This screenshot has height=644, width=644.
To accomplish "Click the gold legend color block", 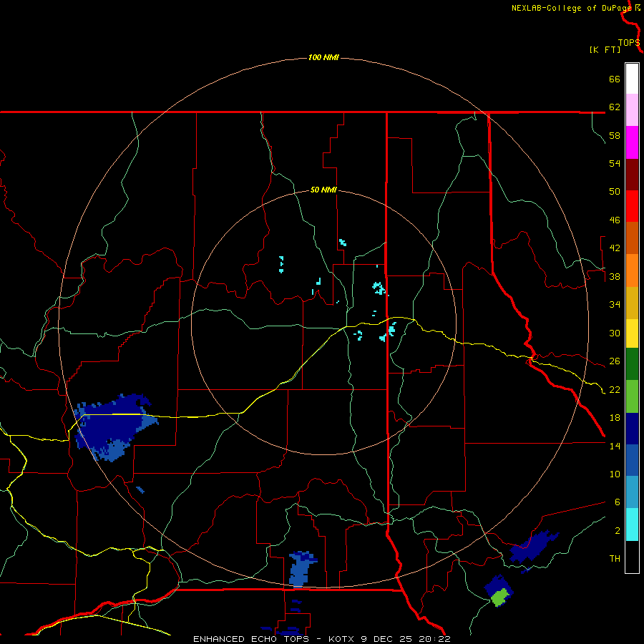I will click(632, 303).
